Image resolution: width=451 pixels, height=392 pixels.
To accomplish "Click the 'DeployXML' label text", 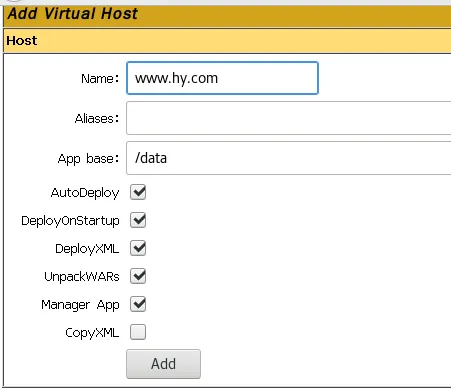I will coord(87,249).
